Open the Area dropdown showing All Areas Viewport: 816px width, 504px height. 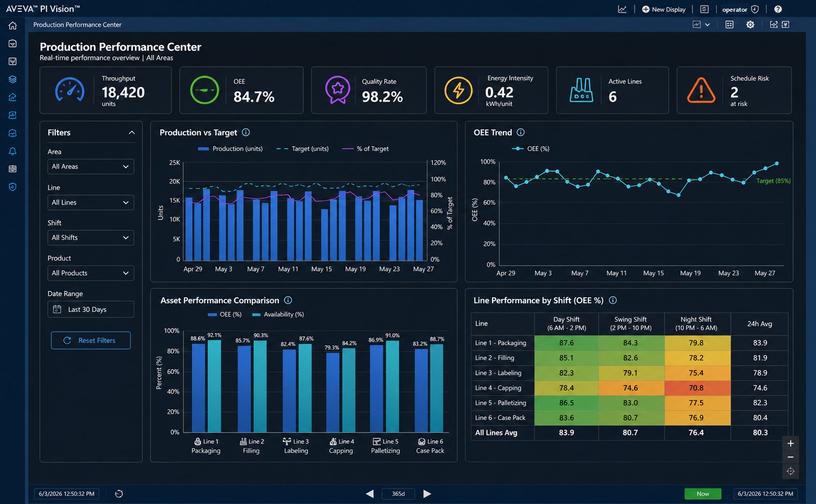(91, 167)
